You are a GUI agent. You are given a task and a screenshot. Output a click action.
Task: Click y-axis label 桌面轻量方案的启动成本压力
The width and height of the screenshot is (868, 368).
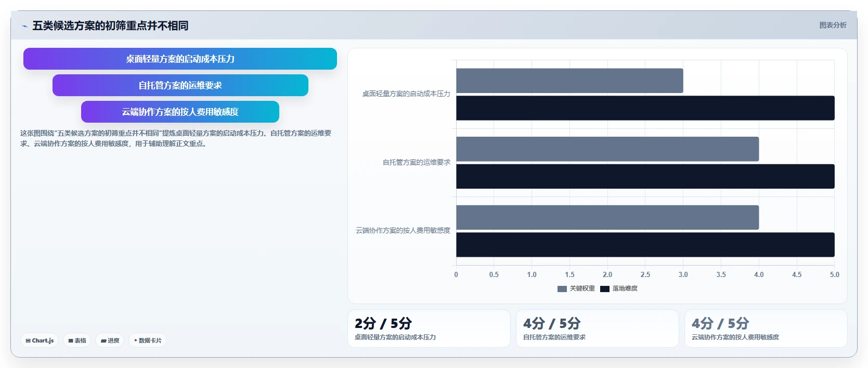tap(406, 94)
